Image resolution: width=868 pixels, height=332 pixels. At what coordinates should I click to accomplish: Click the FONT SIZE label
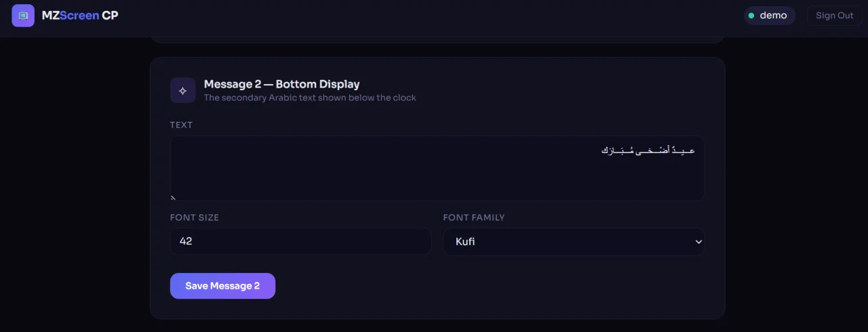pos(195,217)
